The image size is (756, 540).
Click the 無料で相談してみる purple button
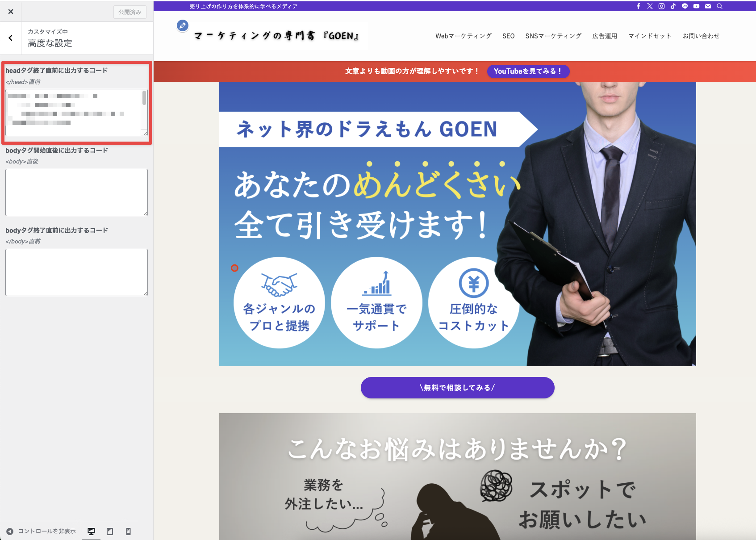(x=457, y=388)
